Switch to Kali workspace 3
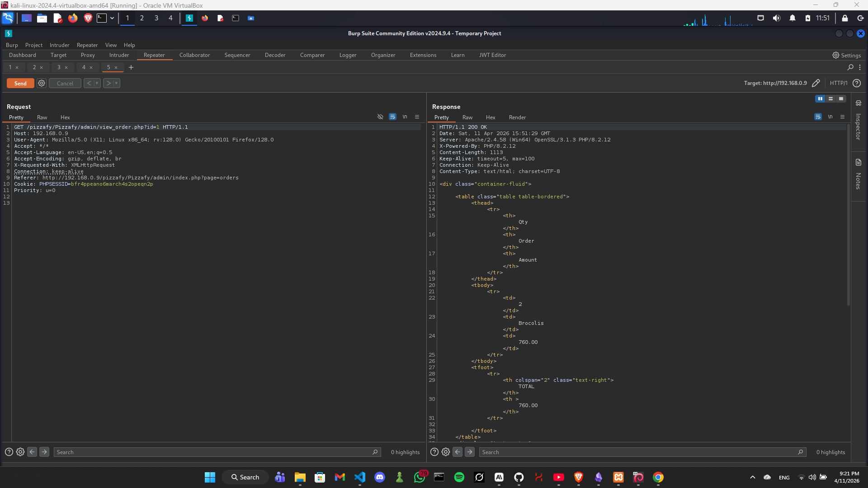Viewport: 868px width, 488px height. point(156,18)
